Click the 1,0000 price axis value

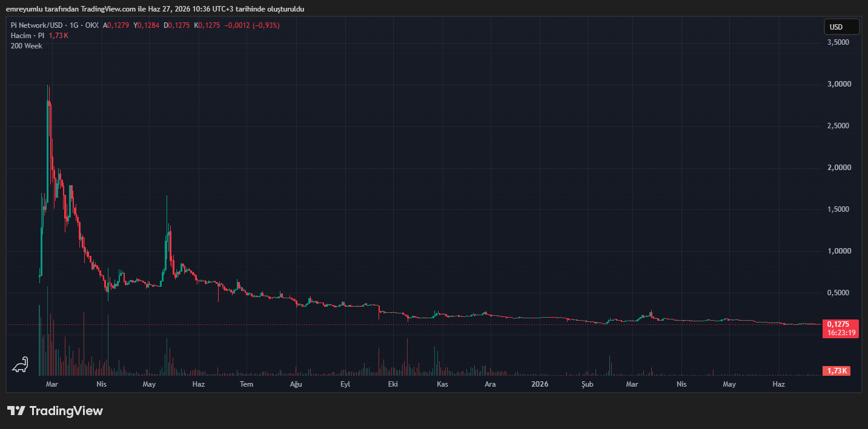click(838, 251)
